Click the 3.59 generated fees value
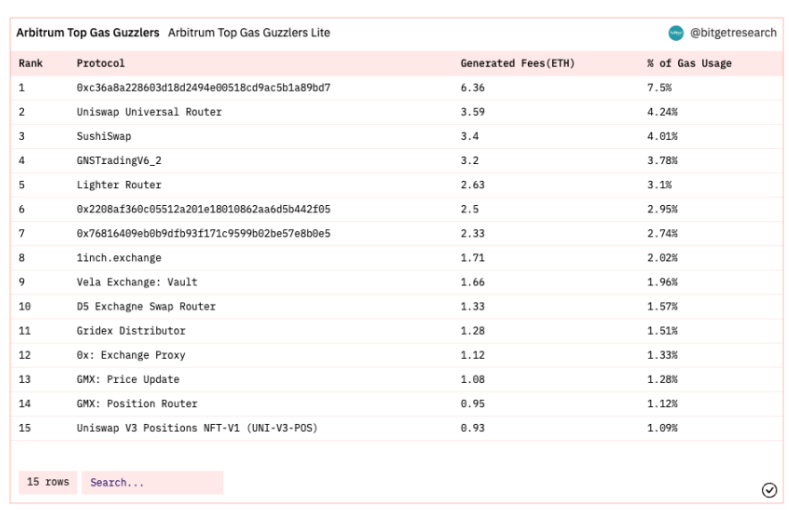 point(472,112)
